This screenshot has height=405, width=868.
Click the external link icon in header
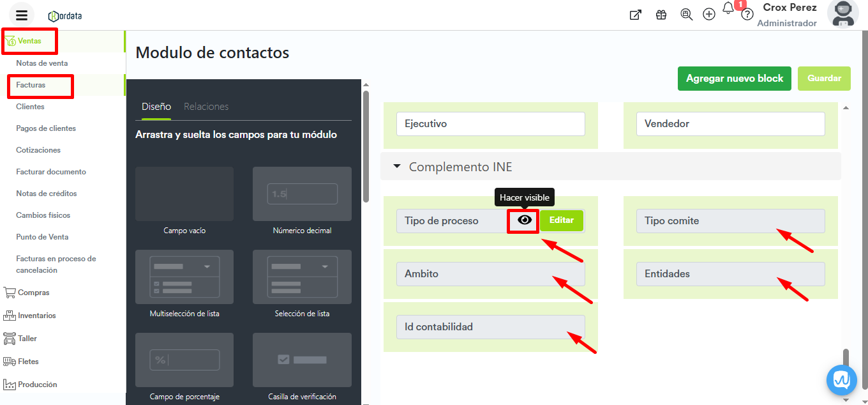click(635, 15)
